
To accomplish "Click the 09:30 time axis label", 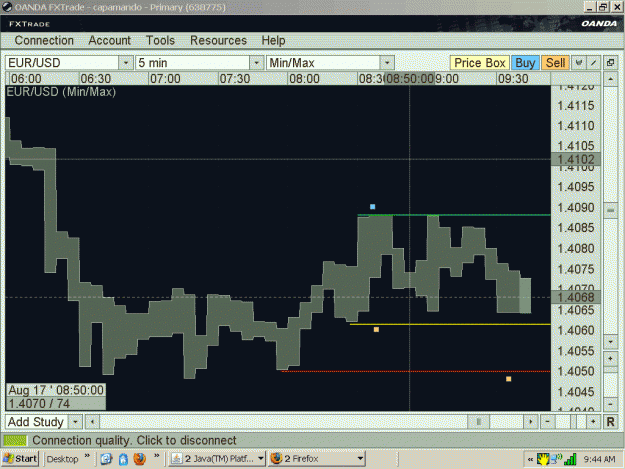I will click(x=513, y=79).
